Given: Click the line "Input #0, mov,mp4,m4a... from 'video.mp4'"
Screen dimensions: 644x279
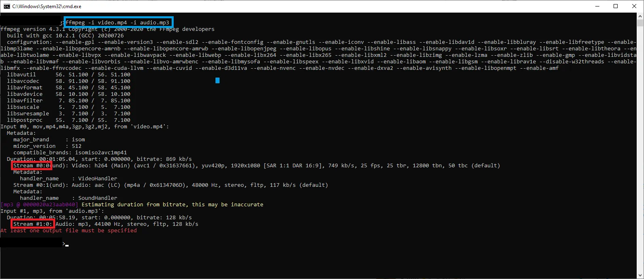Looking at the screenshot, I should coord(85,126).
